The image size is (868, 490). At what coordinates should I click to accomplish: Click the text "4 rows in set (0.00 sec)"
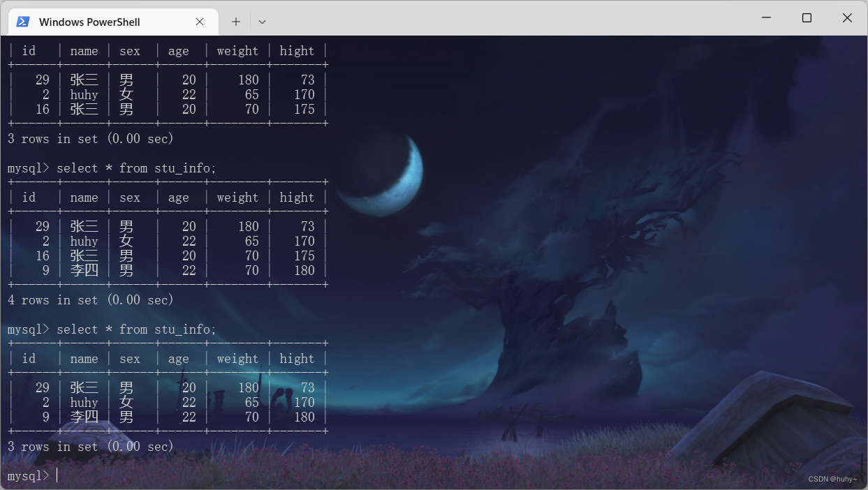coord(91,300)
